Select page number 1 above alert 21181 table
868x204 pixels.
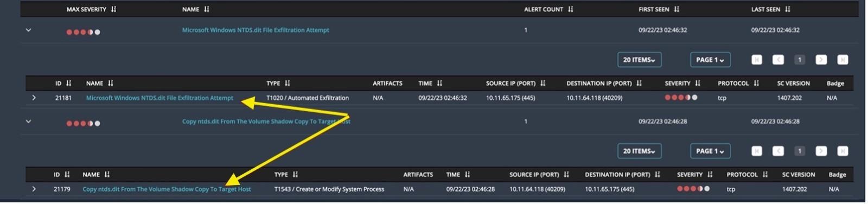[800, 60]
